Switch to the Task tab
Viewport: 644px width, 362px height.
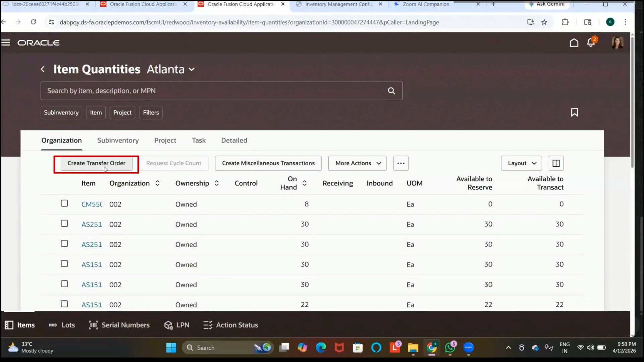[x=199, y=140]
